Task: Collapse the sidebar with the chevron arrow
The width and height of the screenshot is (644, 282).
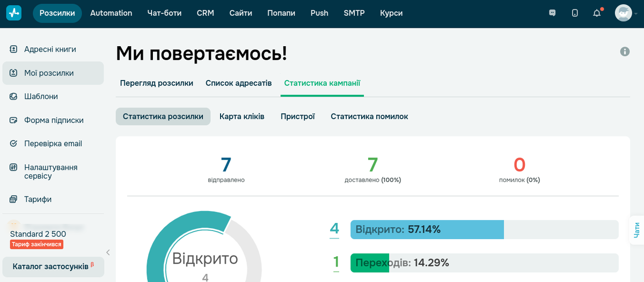Action: pos(108,252)
